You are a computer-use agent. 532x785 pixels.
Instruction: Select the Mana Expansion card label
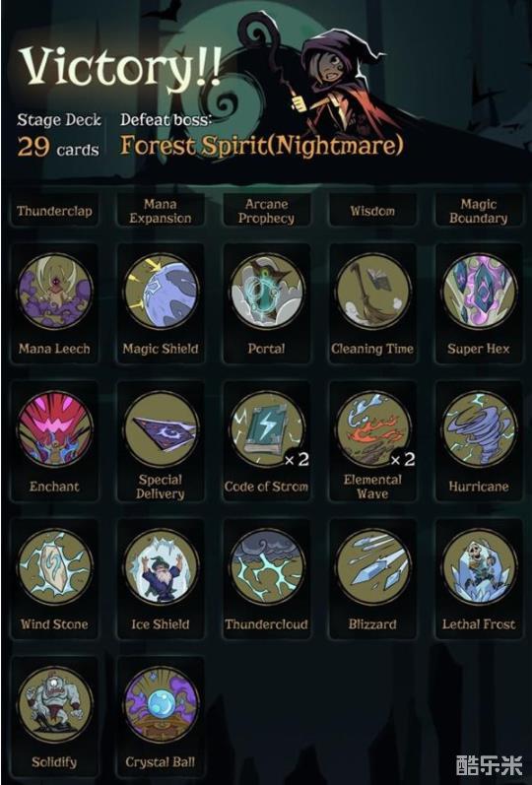pyautogui.click(x=161, y=211)
